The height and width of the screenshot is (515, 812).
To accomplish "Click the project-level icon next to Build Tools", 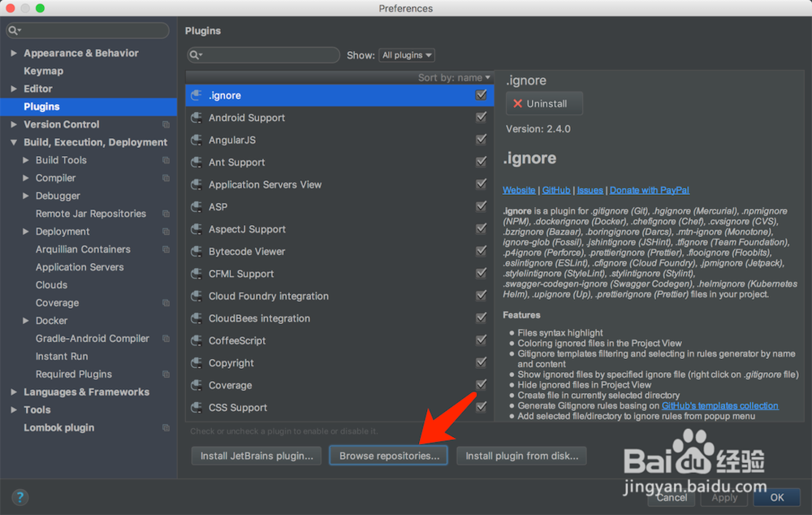I will coord(166,160).
